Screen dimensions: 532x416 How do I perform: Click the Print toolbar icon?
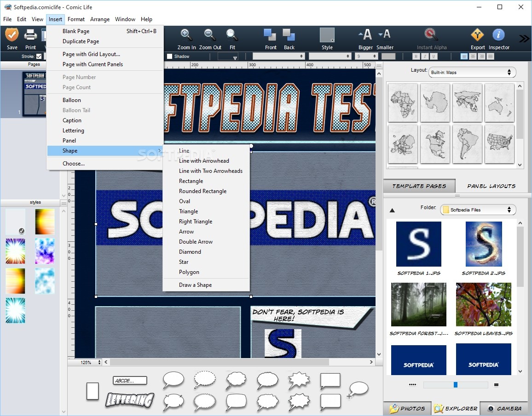point(30,35)
